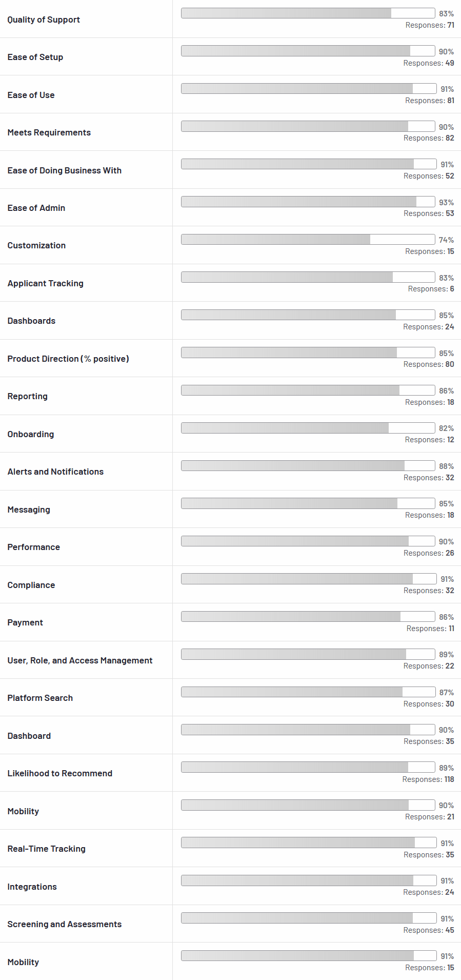Click Likelihood to Recommend responses count
This screenshot has height=980, width=461.
428,779
